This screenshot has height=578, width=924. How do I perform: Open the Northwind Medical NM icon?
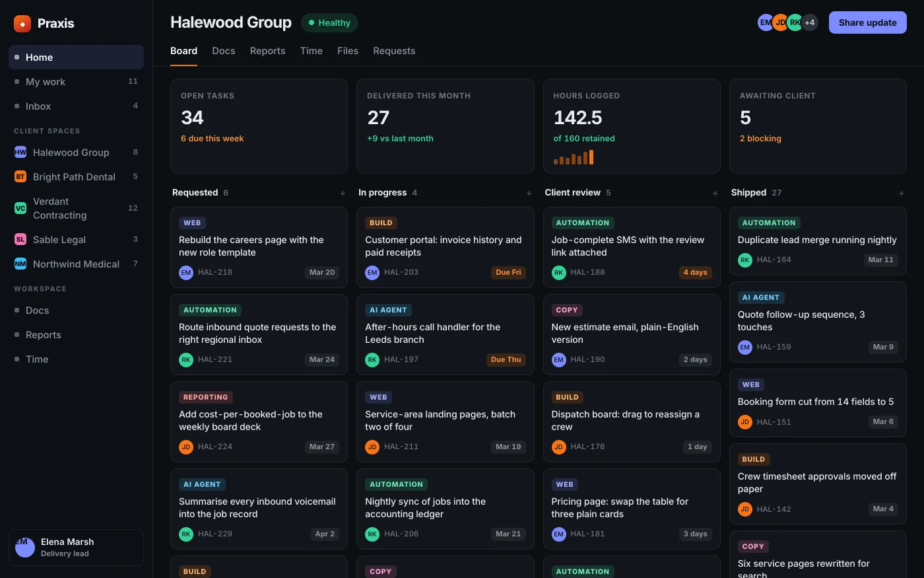click(20, 264)
